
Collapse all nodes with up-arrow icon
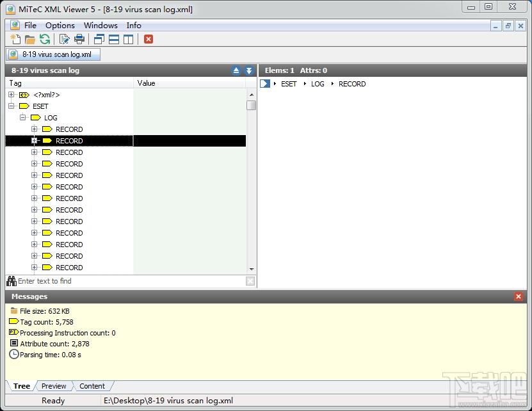tap(236, 70)
